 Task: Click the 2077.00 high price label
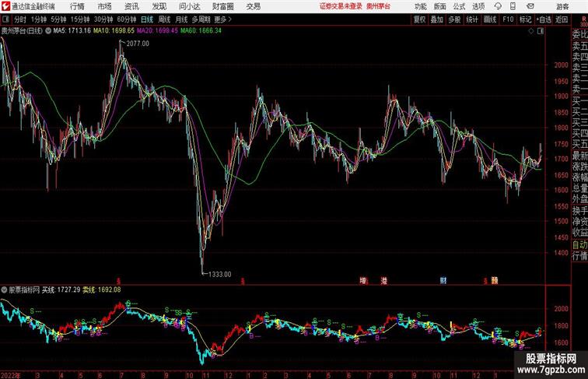point(138,44)
